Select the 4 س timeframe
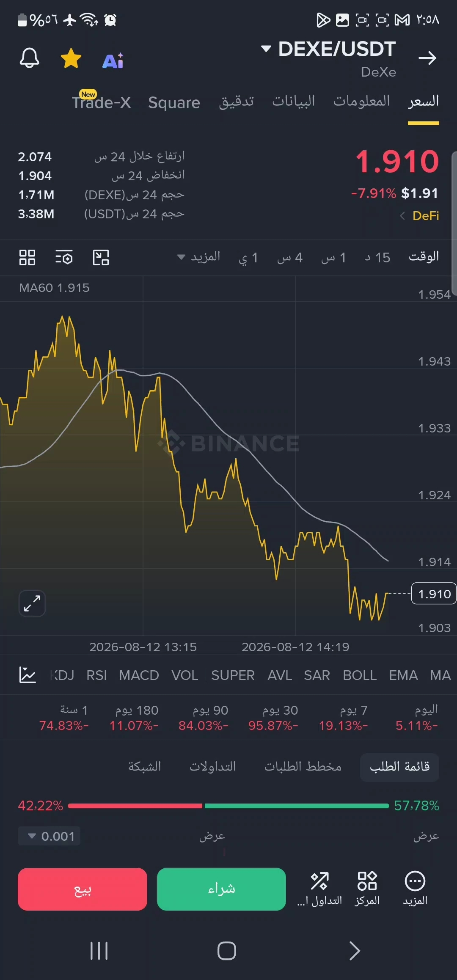457x980 pixels. tap(290, 257)
